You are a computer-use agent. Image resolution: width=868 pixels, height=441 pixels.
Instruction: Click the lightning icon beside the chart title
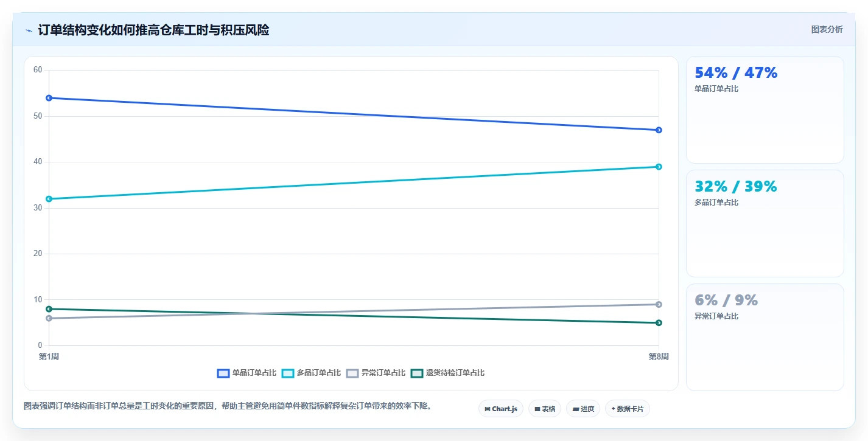click(29, 30)
